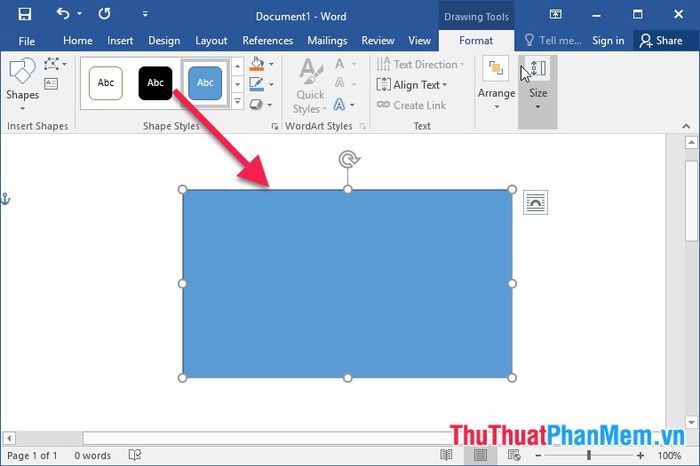Open Shape Effects dropdown arrow
Screen dimensions: 700x466
(x=270, y=105)
